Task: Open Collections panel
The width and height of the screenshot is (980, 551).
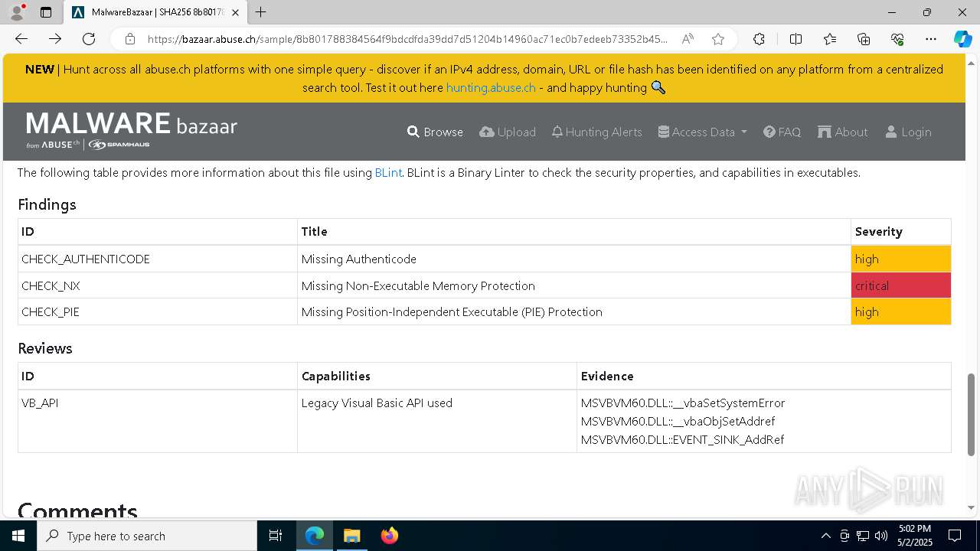Action: (x=864, y=39)
